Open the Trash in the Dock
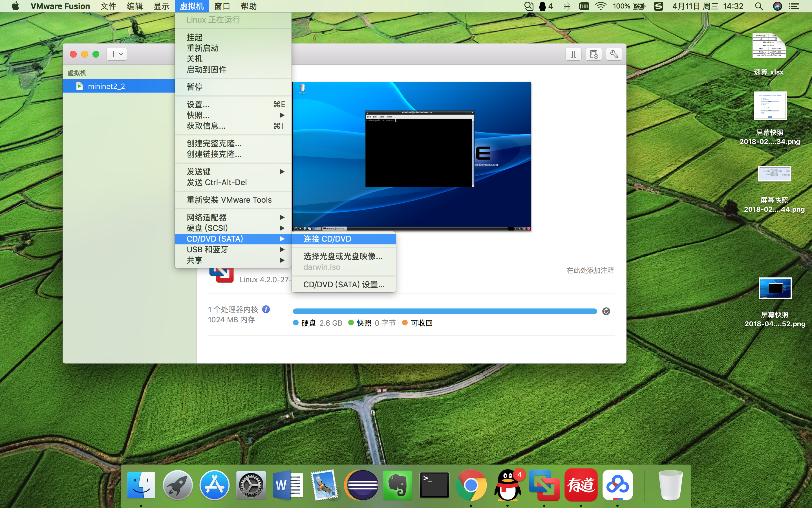 [671, 485]
